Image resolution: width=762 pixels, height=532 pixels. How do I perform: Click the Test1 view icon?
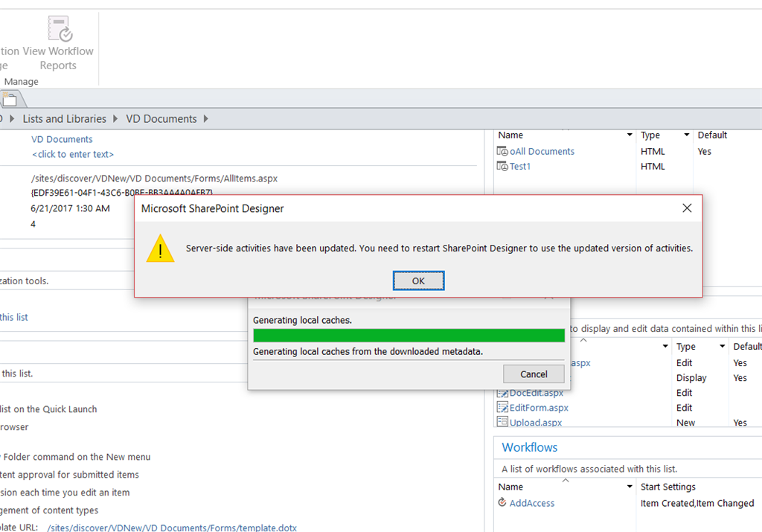[x=502, y=167]
